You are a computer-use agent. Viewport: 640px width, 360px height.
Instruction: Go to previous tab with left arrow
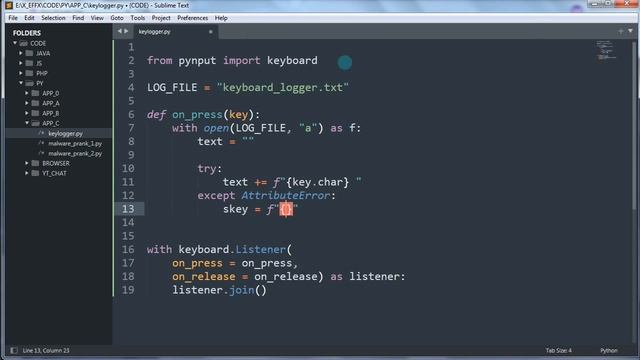[120, 31]
